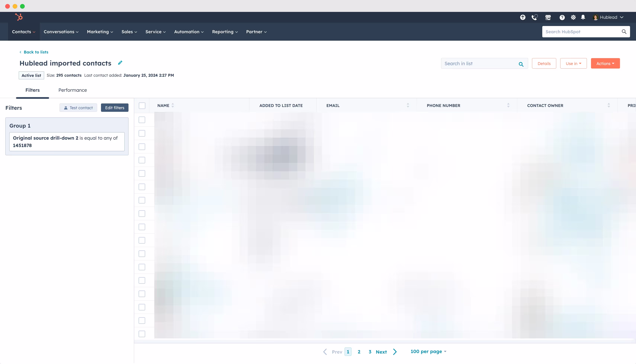Click the Group 1 filter heading
Viewport: 636px width, 364px height.
20,126
